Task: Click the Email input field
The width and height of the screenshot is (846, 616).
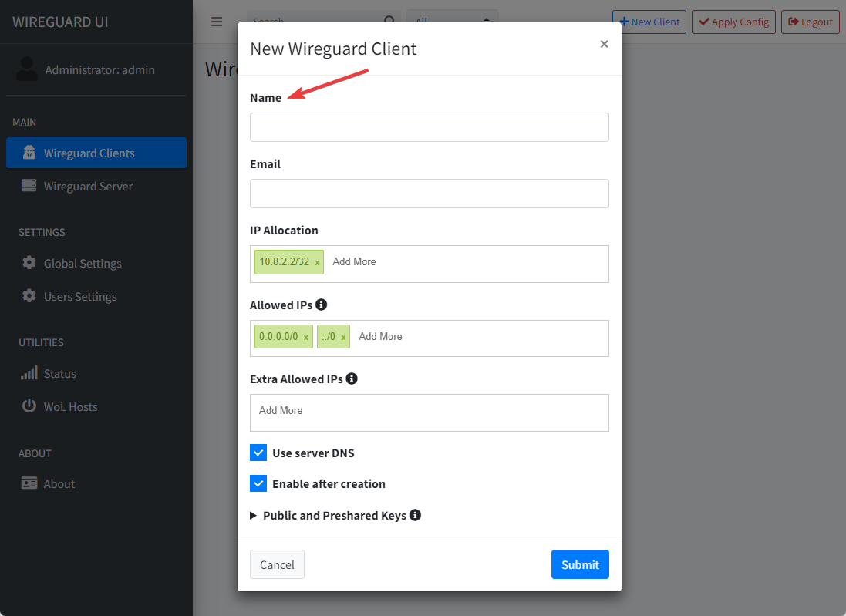Action: [x=429, y=194]
